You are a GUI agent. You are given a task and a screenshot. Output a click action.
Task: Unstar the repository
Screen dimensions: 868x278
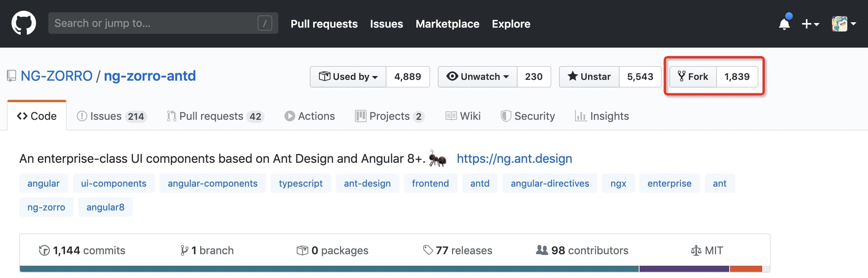tap(589, 77)
